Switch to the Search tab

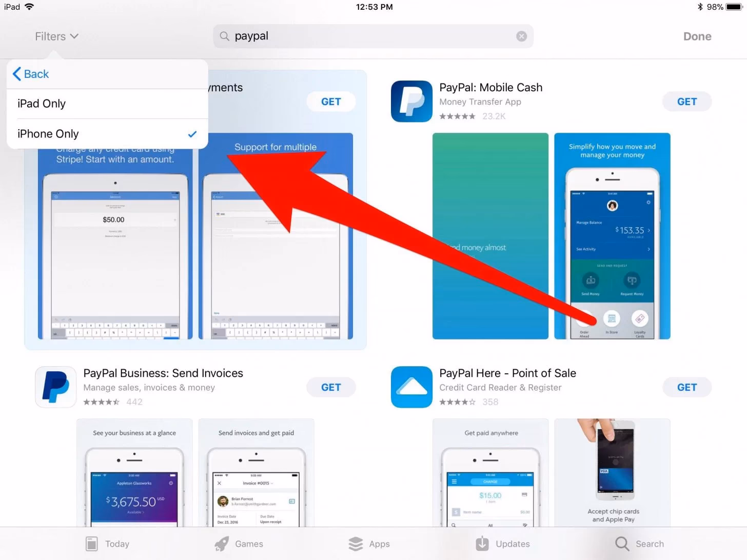(639, 544)
